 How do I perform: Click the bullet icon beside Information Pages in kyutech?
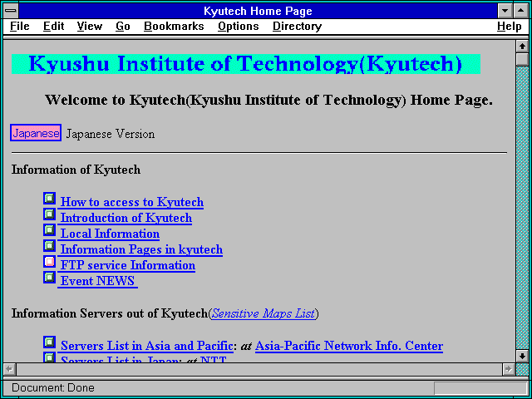[50, 246]
